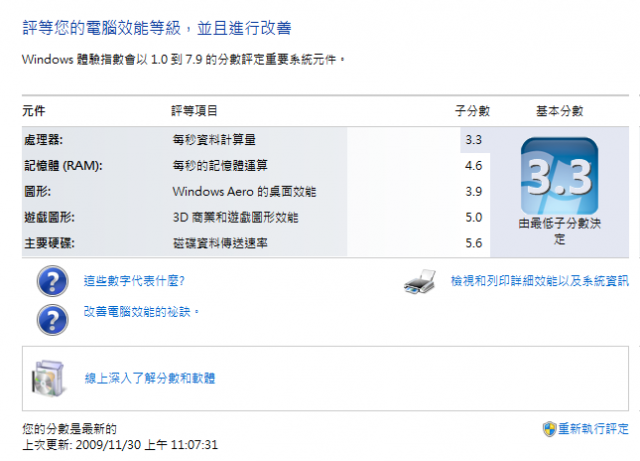Click the help icon beside 改善電腦效能的秘訣
The width and height of the screenshot is (640, 461).
point(52,320)
